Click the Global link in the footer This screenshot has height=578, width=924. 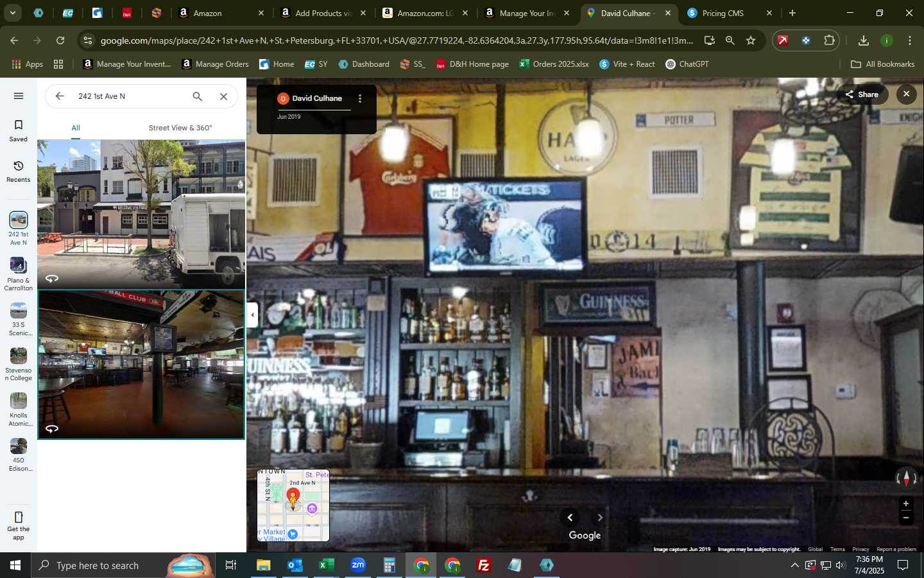tap(815, 549)
